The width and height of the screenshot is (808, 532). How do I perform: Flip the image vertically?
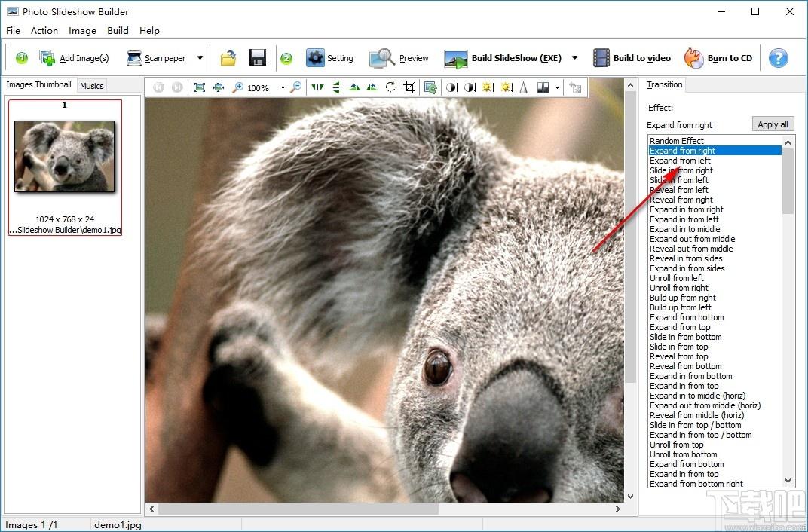[336, 87]
